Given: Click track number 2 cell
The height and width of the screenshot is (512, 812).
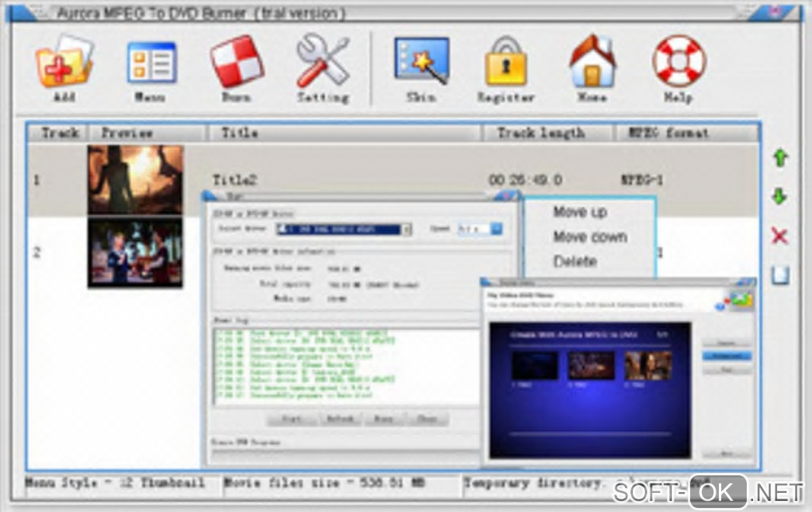Looking at the screenshot, I should (37, 252).
